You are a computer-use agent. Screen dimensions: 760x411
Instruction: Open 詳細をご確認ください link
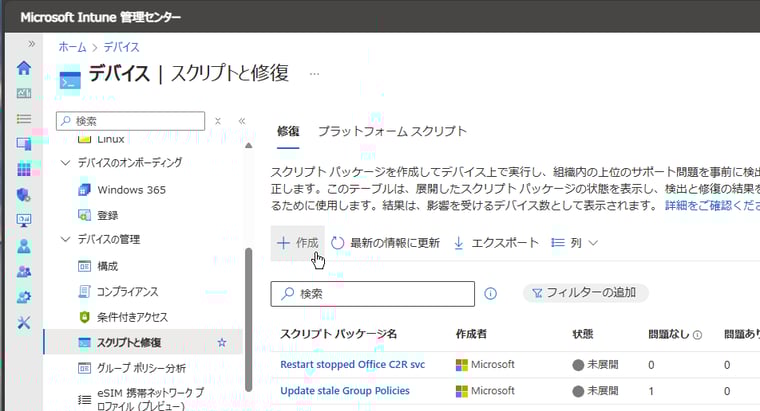[x=712, y=206]
